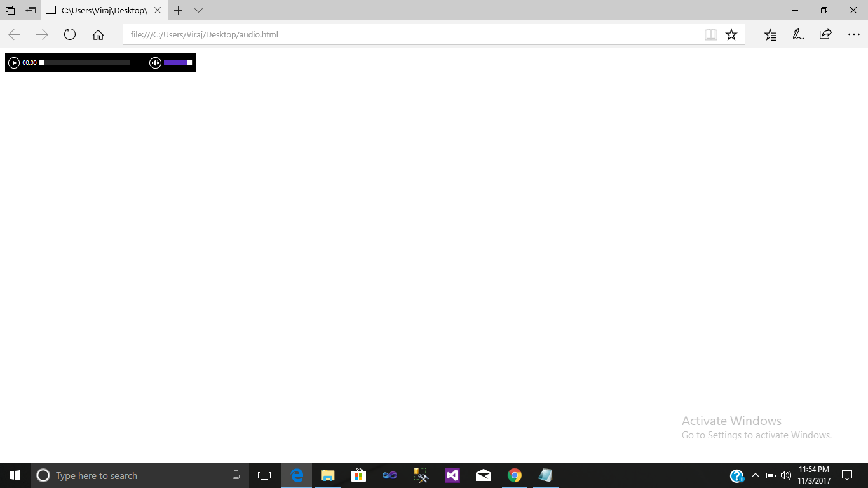
Task: Open a new browser tab
Action: [x=178, y=10]
